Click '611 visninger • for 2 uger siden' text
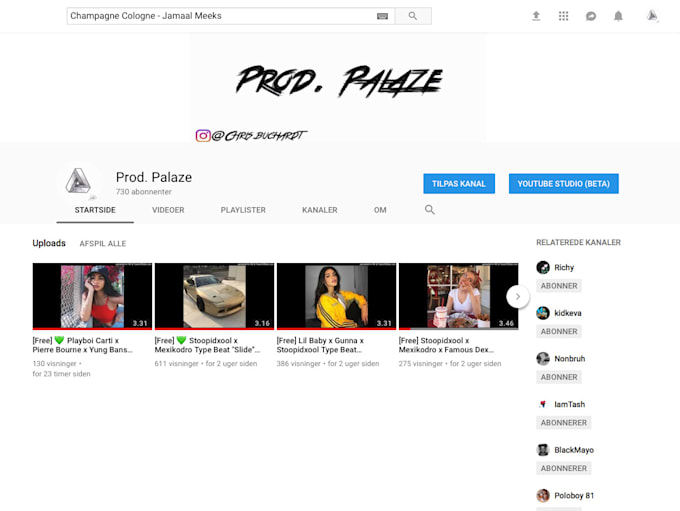The image size is (680, 511). (x=206, y=364)
